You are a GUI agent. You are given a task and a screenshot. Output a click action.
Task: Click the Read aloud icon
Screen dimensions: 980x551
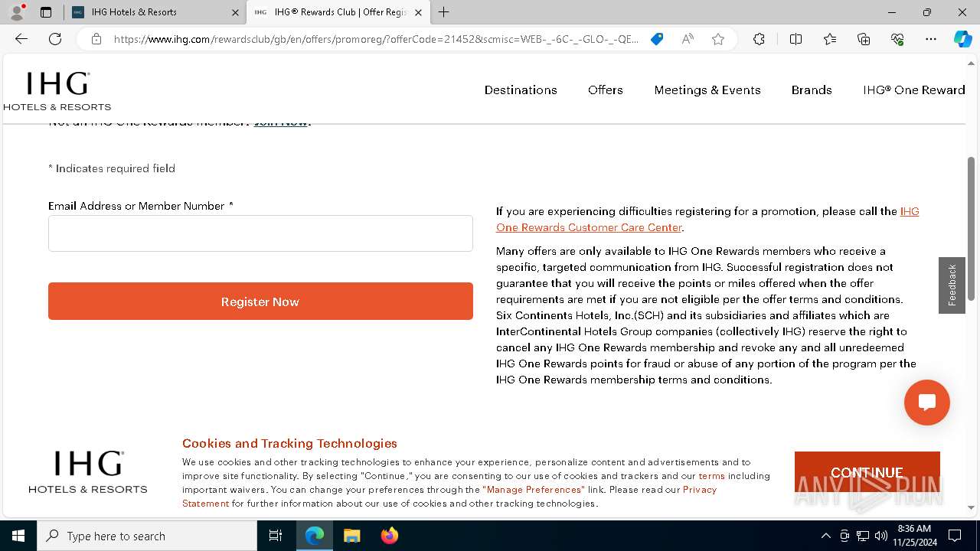click(688, 39)
